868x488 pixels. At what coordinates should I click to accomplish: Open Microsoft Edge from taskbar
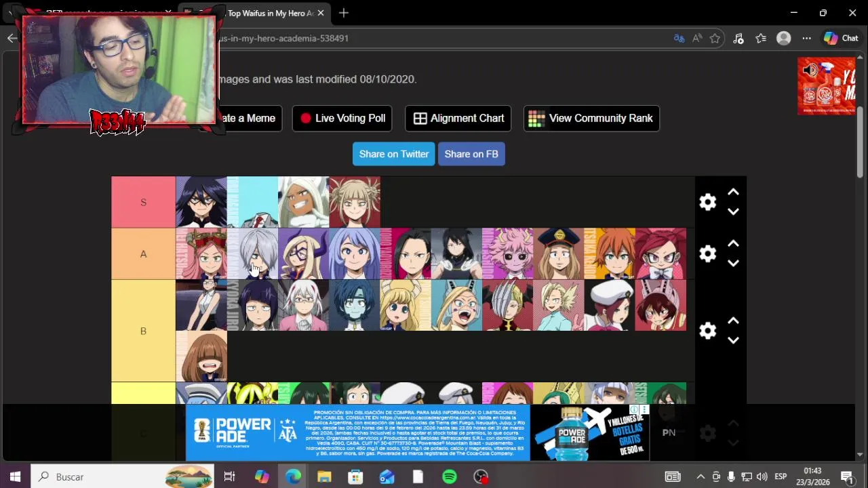(293, 476)
